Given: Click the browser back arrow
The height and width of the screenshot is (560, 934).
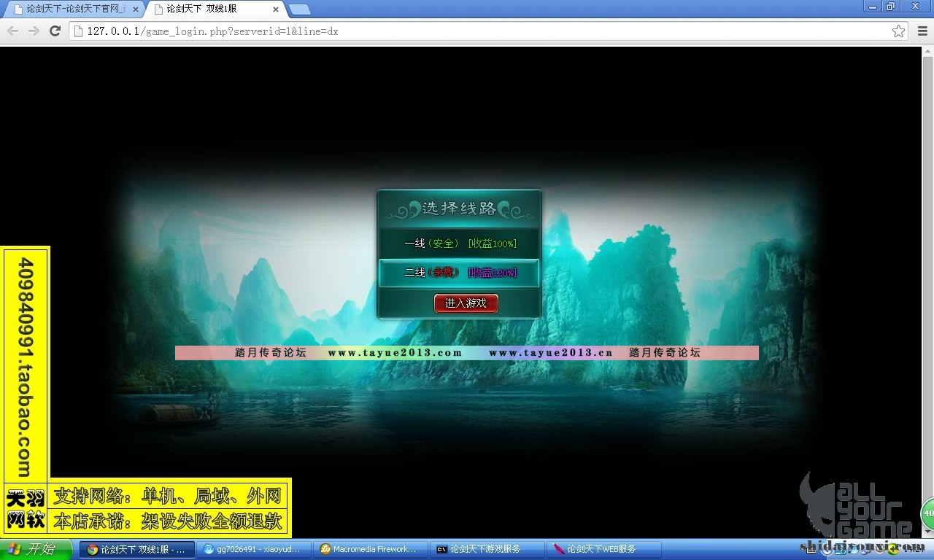Looking at the screenshot, I should [x=12, y=31].
